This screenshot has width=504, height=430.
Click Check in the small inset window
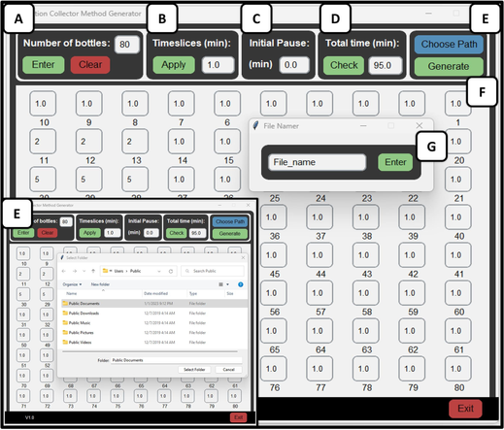[x=177, y=233]
